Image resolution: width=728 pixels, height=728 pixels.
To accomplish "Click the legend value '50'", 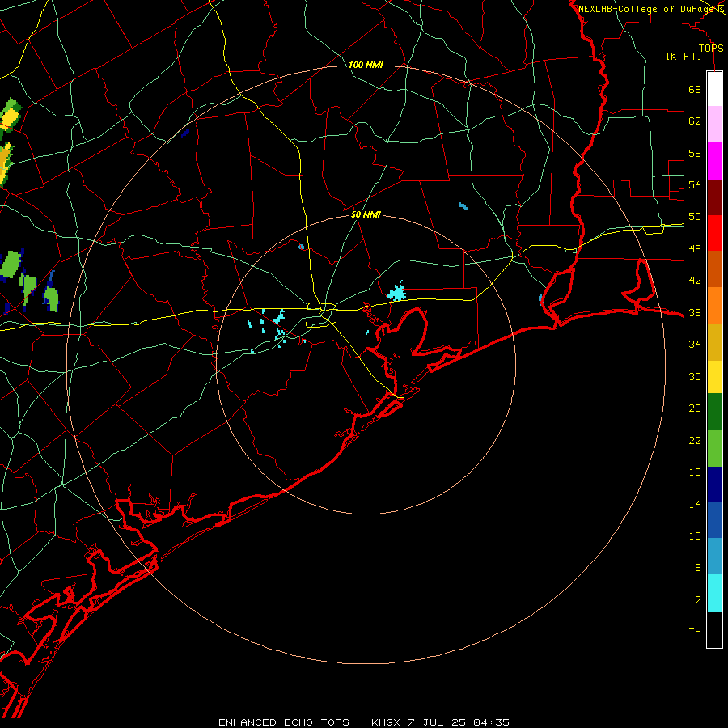I will pyautogui.click(x=695, y=217).
